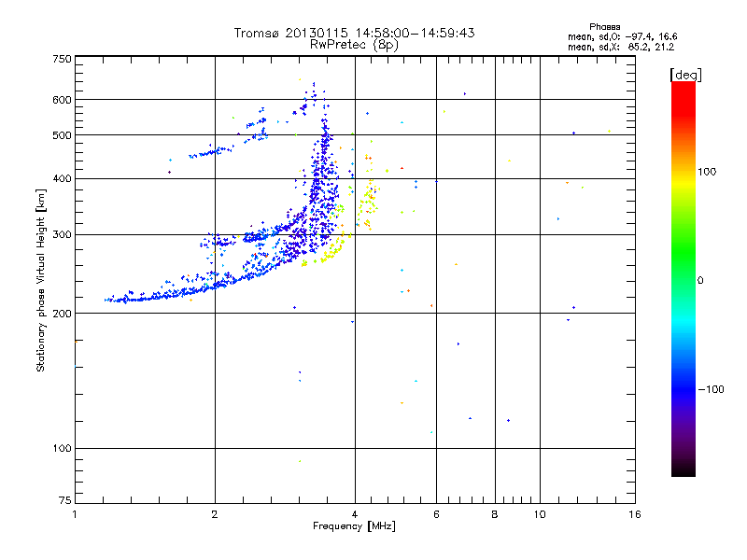Click the y-axis tick label '75'

[65, 500]
